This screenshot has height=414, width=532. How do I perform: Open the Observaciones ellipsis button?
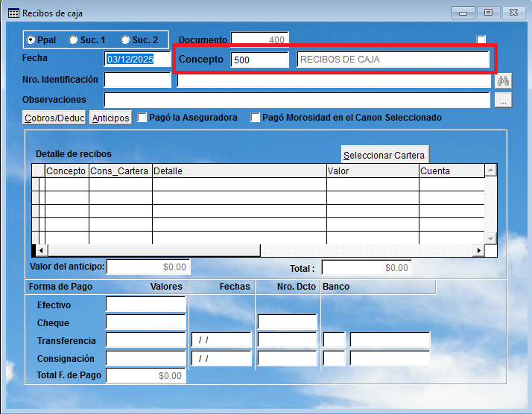[503, 101]
